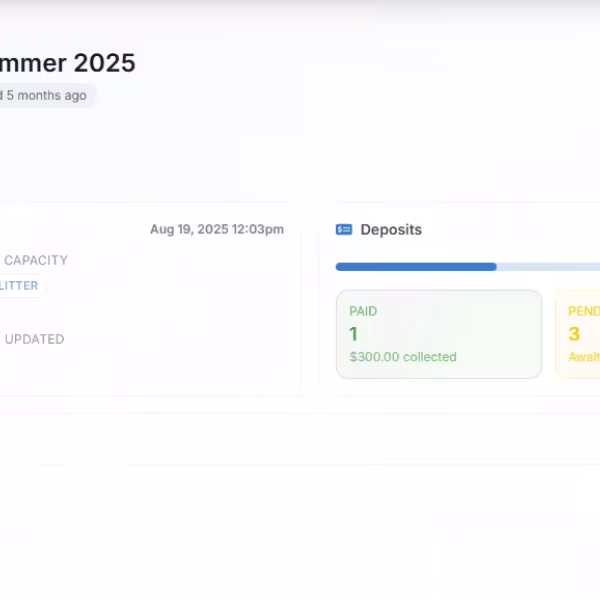Click the pending count number 3
This screenshot has height=600, width=600.
(574, 334)
